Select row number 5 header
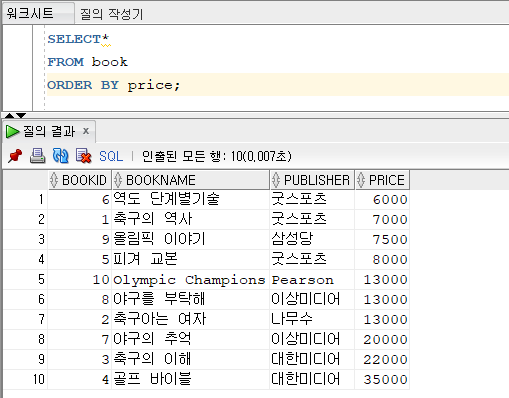Viewport: 509px width, 398px height. (25, 279)
